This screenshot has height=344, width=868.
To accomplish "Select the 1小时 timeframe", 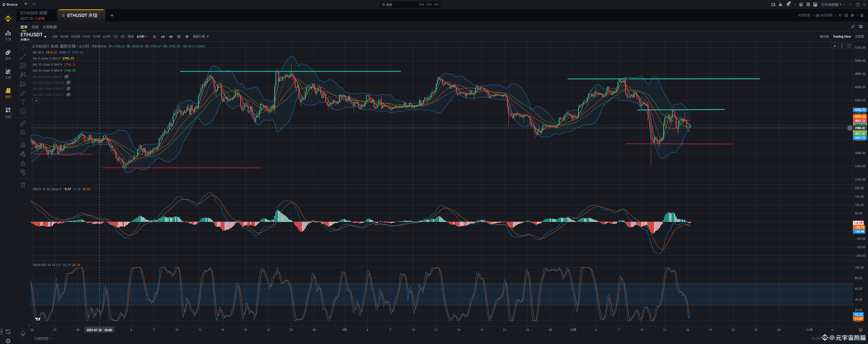I will point(87,36).
